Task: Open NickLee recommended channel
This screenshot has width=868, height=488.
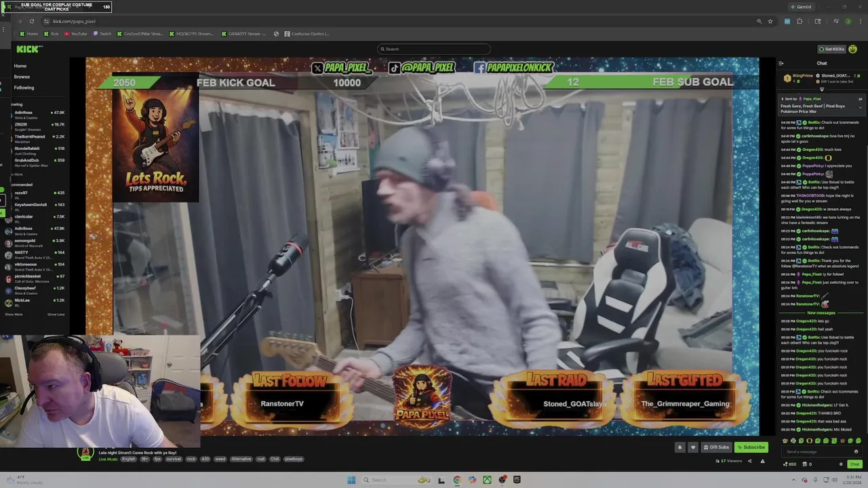Action: (x=34, y=302)
